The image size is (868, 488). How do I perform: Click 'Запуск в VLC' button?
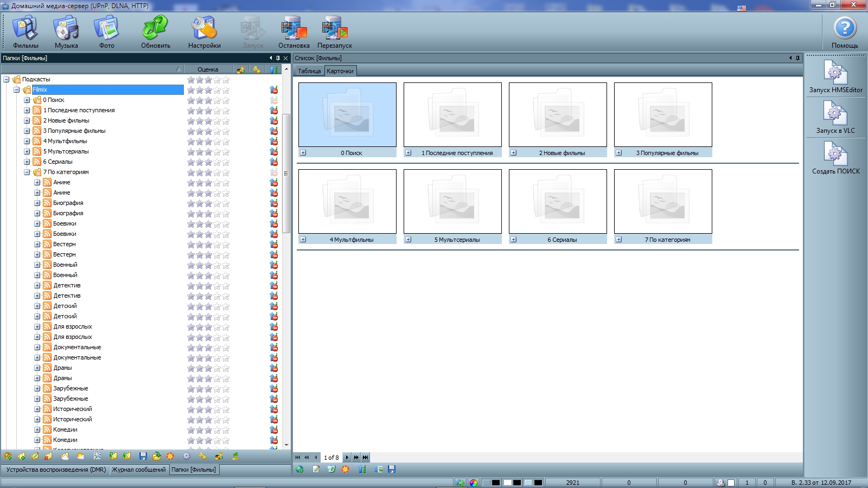[x=835, y=117]
